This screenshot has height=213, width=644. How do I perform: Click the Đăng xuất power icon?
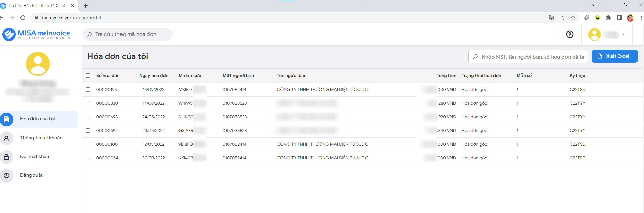point(6,175)
